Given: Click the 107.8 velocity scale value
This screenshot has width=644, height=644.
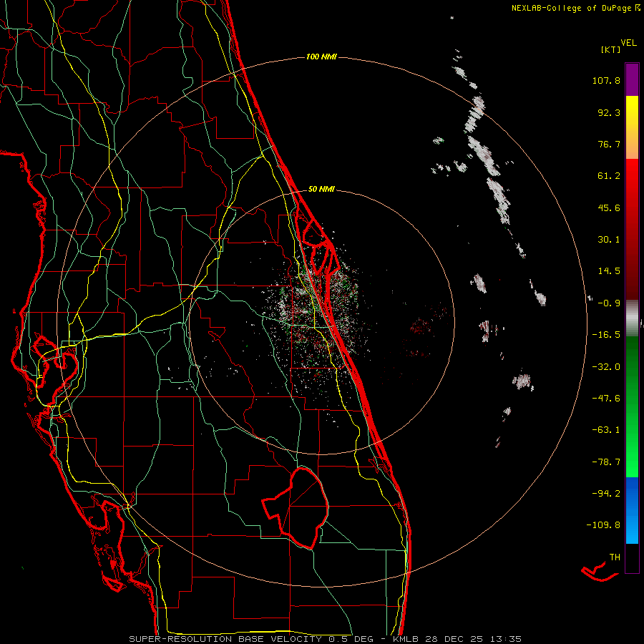Looking at the screenshot, I should click(x=606, y=80).
